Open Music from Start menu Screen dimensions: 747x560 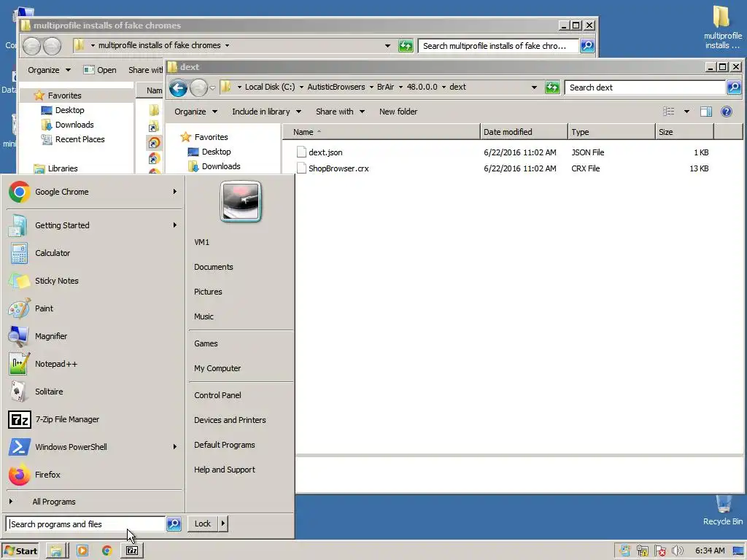tap(204, 316)
